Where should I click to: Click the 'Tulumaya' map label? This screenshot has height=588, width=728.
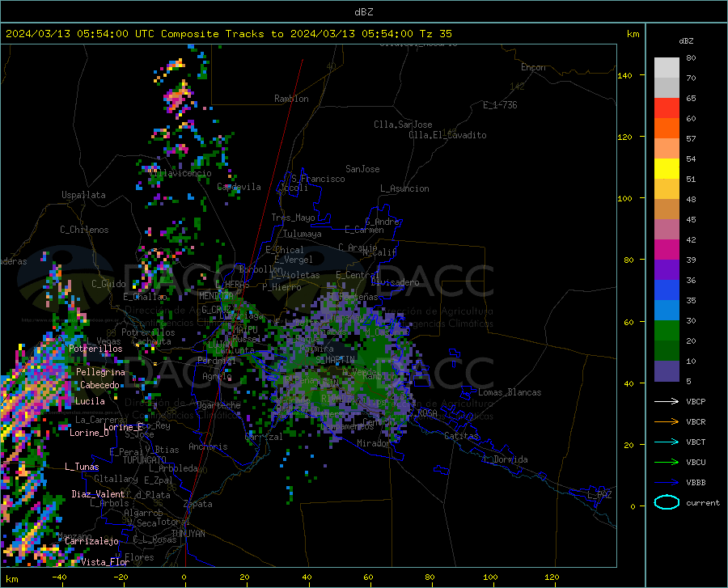[x=303, y=234]
